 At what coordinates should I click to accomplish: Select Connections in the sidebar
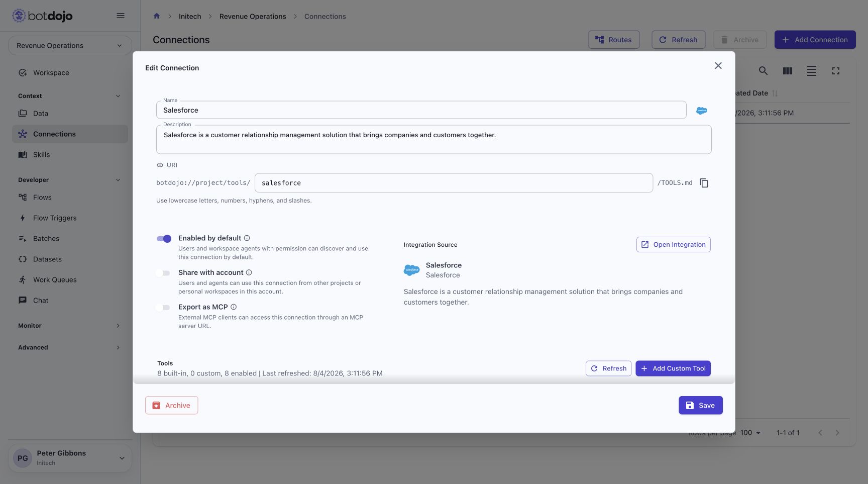(70, 134)
